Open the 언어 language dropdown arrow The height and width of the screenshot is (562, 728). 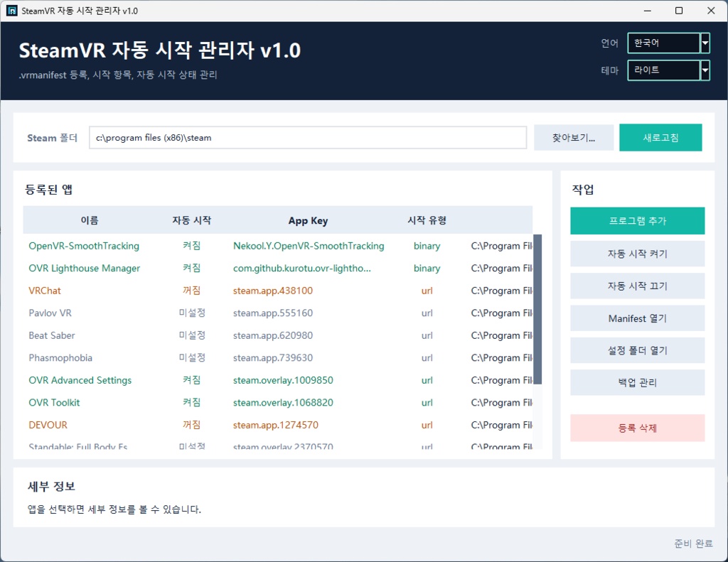click(x=705, y=43)
